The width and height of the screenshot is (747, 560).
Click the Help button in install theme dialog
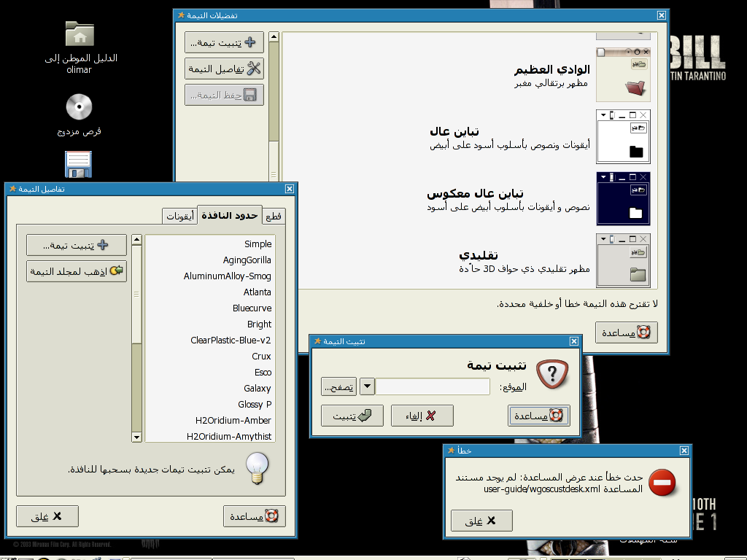coord(539,416)
